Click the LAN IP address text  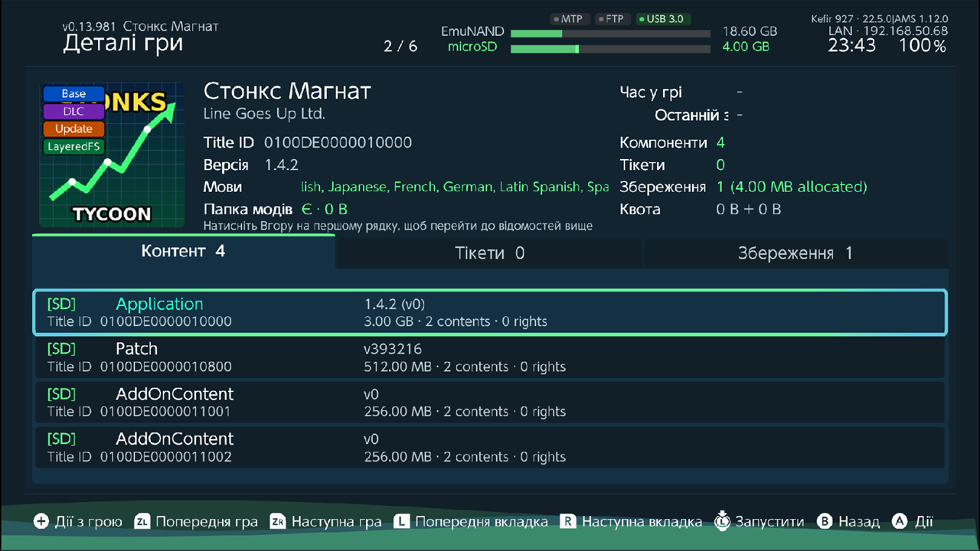click(x=888, y=31)
